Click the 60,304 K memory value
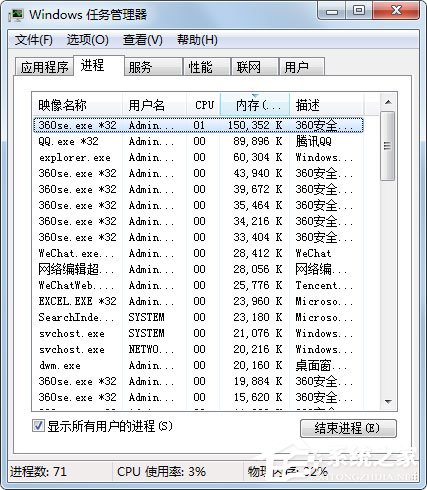This screenshot has height=490, width=427. [258, 157]
